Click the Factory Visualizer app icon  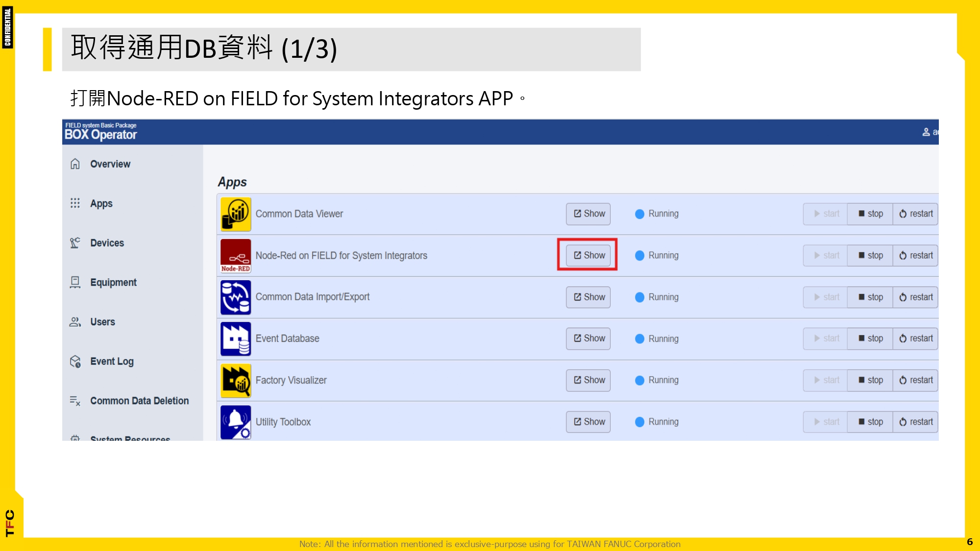point(236,381)
